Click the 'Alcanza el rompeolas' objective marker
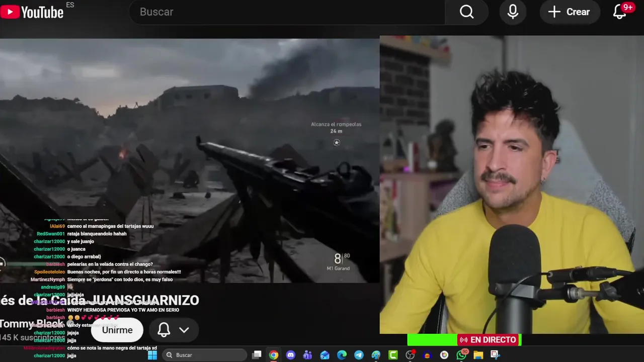The width and height of the screenshot is (644, 362). pyautogui.click(x=336, y=133)
